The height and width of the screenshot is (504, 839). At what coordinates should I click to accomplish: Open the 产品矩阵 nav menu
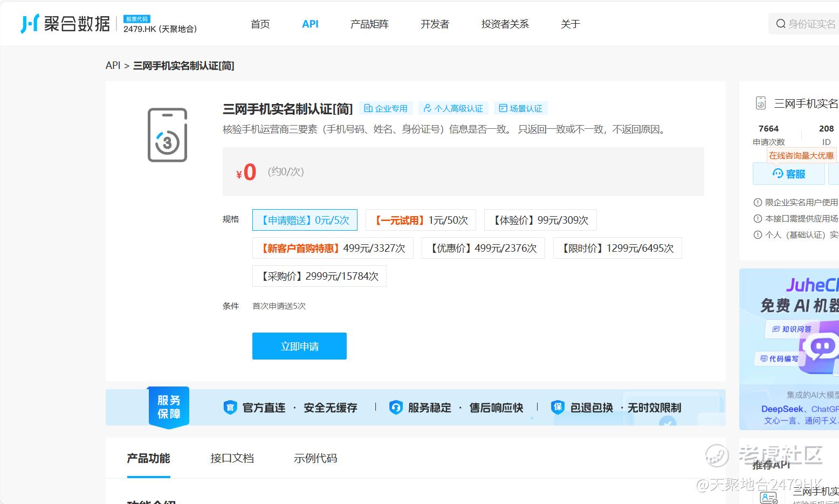tap(369, 24)
